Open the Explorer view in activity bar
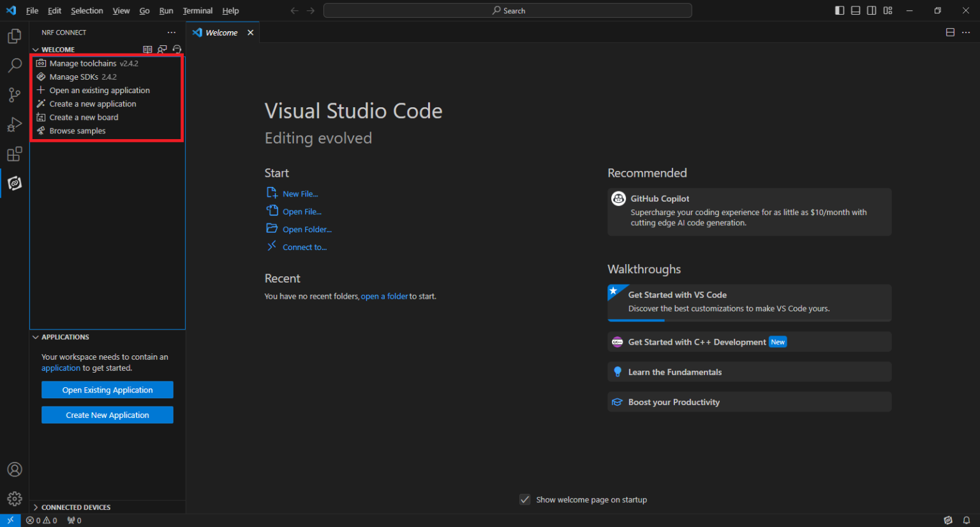 tap(14, 36)
